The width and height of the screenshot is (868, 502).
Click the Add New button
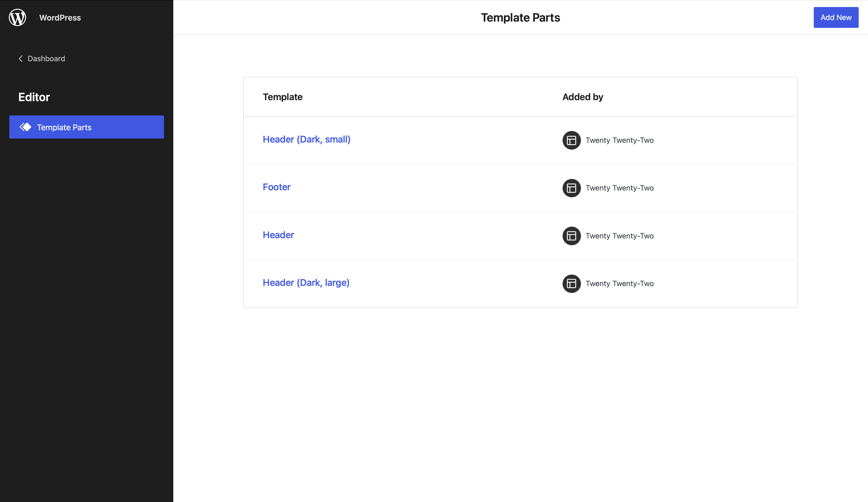[836, 17]
